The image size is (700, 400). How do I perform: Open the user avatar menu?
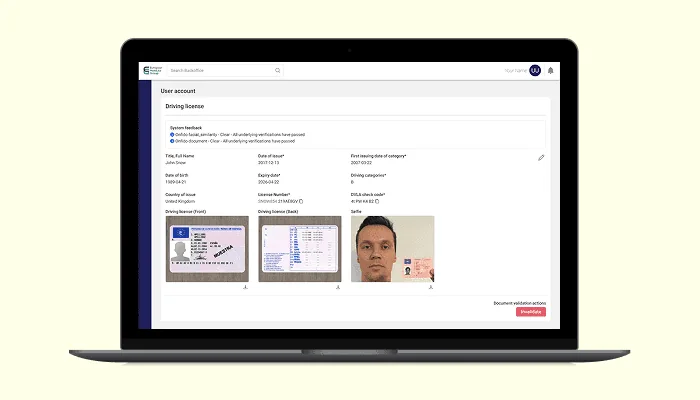[535, 71]
